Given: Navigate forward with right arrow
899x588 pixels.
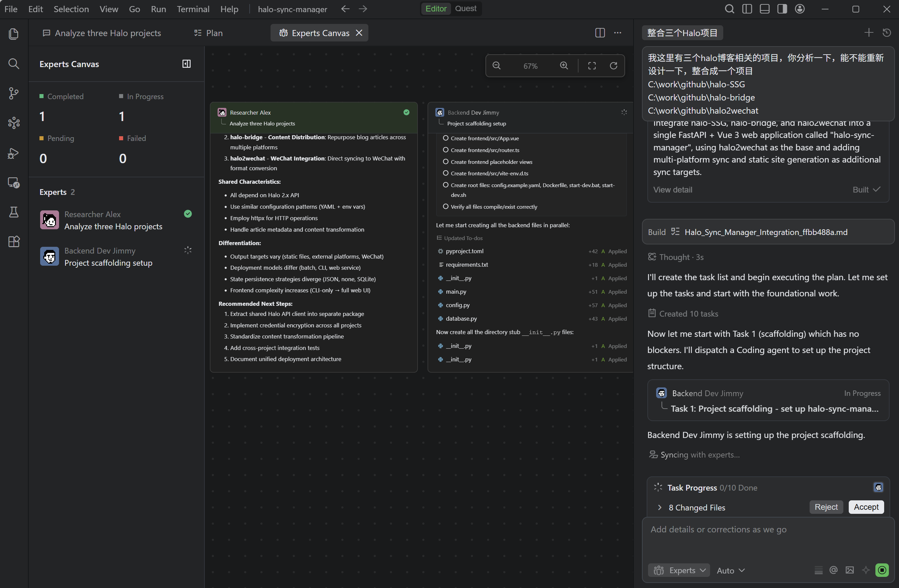Looking at the screenshot, I should point(363,9).
